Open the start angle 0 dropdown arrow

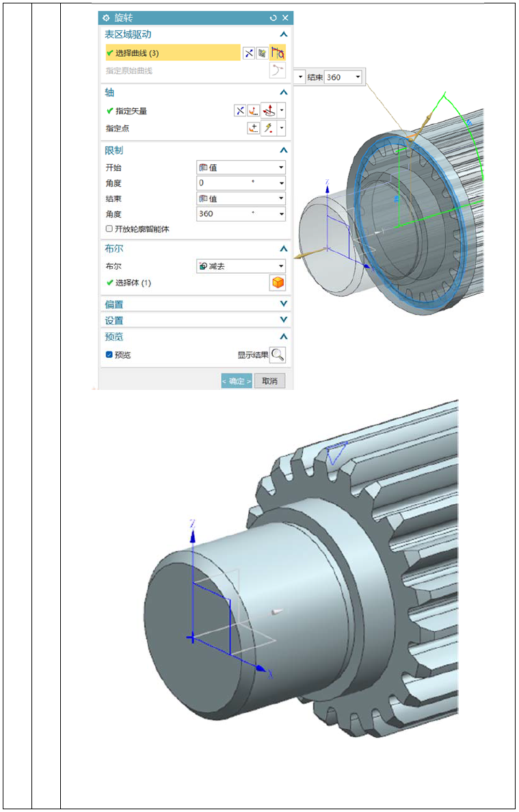tap(282, 183)
